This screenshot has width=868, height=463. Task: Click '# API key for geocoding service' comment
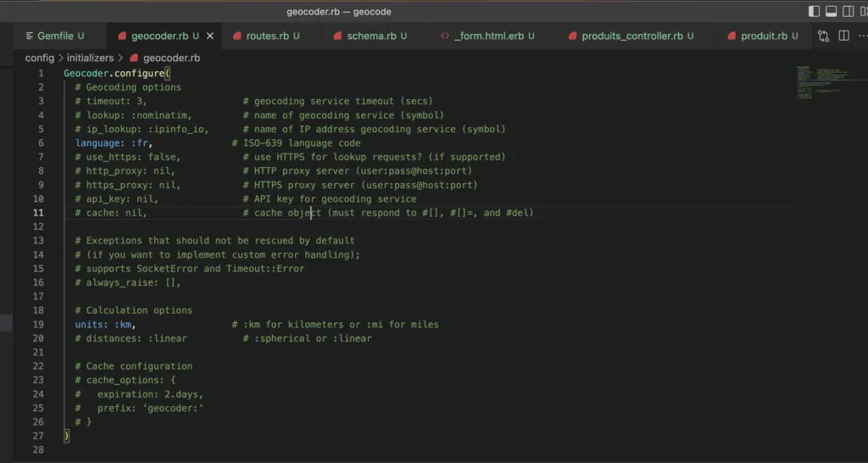pyautogui.click(x=330, y=198)
